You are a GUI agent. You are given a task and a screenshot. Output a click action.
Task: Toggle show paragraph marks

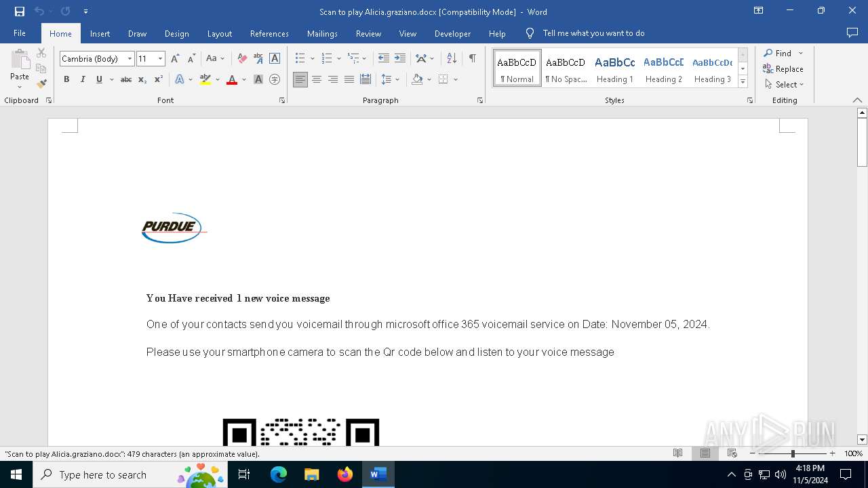pyautogui.click(x=472, y=59)
